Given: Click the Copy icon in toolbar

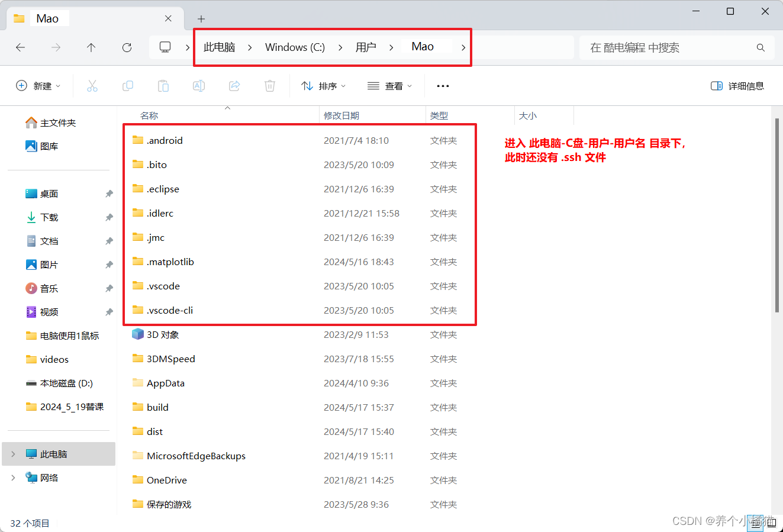Looking at the screenshot, I should point(128,86).
